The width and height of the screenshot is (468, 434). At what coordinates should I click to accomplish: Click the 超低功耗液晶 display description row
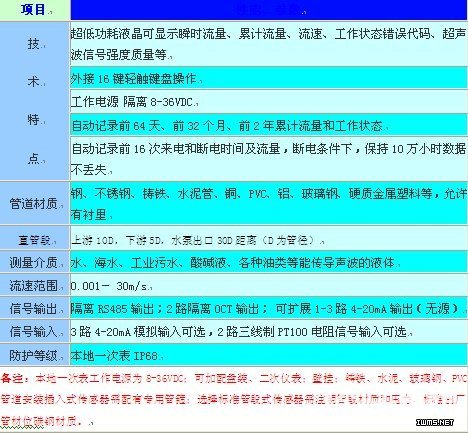pos(269,44)
